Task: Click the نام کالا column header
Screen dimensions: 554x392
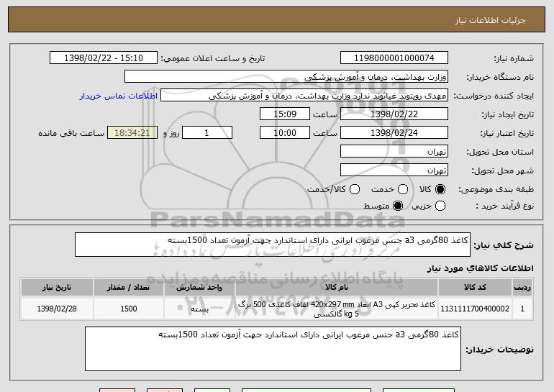Action: [x=337, y=288]
